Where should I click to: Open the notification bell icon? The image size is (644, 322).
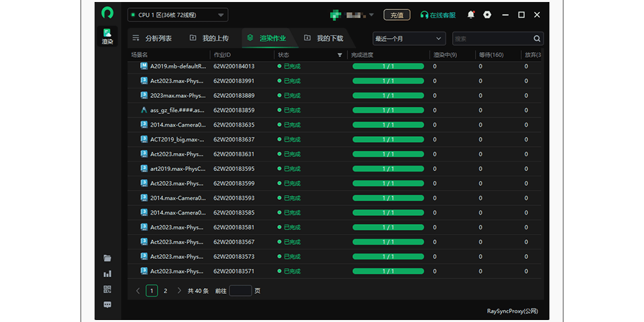click(x=471, y=15)
